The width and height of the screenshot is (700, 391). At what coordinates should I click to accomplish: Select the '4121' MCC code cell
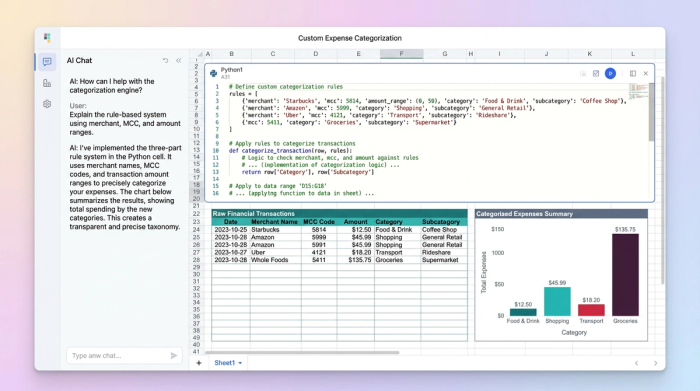click(319, 253)
